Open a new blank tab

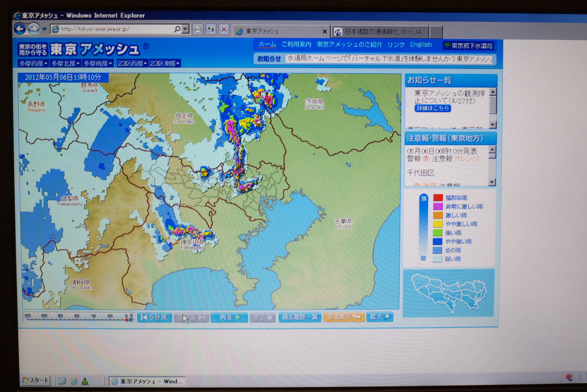436,32
